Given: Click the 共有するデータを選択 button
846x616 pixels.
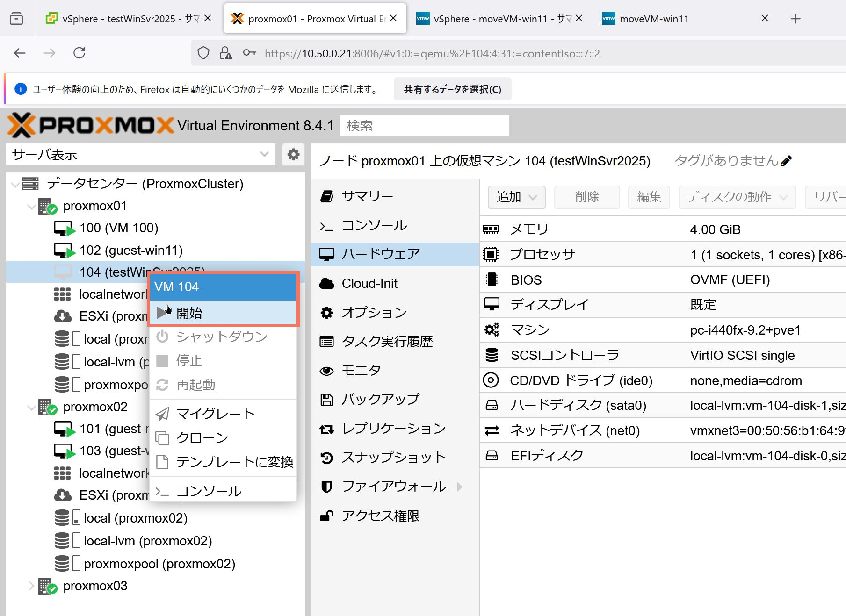Looking at the screenshot, I should (452, 89).
